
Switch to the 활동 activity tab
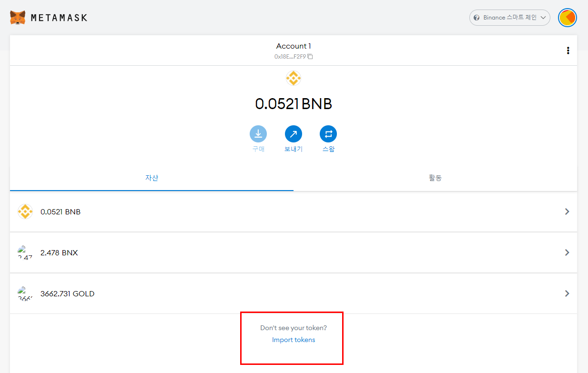(x=435, y=178)
